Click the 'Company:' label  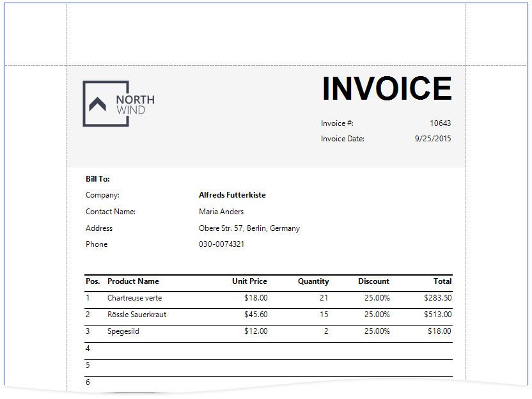point(102,195)
